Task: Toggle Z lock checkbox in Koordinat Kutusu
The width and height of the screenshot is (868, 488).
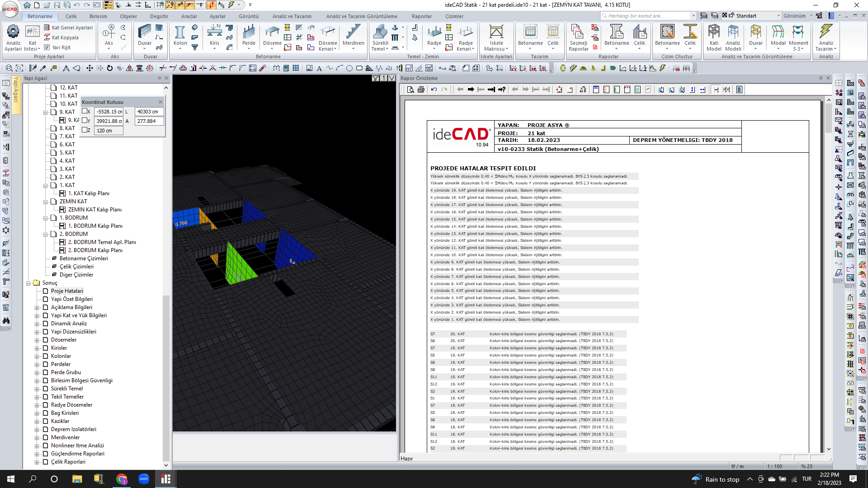Action: tap(85, 130)
